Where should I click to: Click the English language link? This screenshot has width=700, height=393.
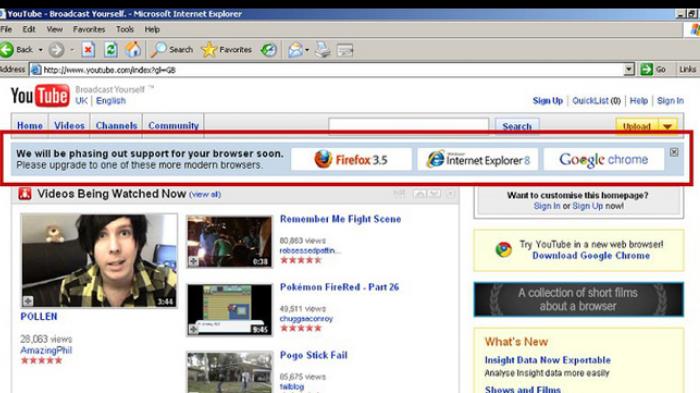pos(111,100)
